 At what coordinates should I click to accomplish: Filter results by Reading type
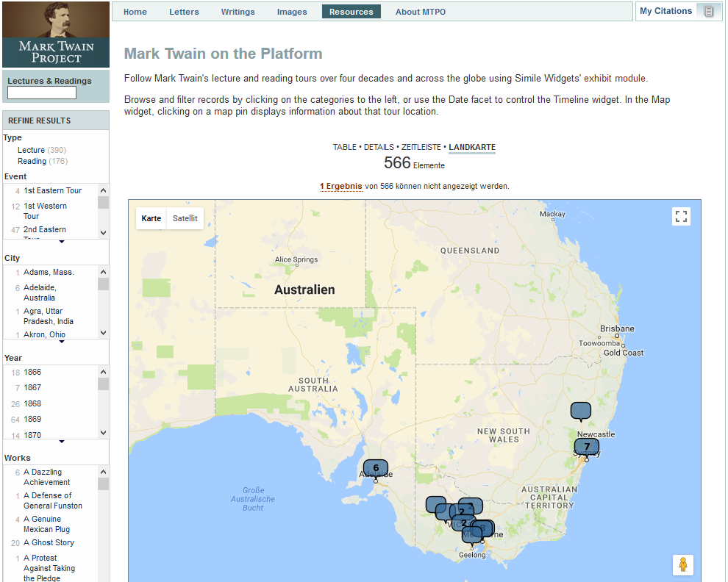tap(32, 161)
